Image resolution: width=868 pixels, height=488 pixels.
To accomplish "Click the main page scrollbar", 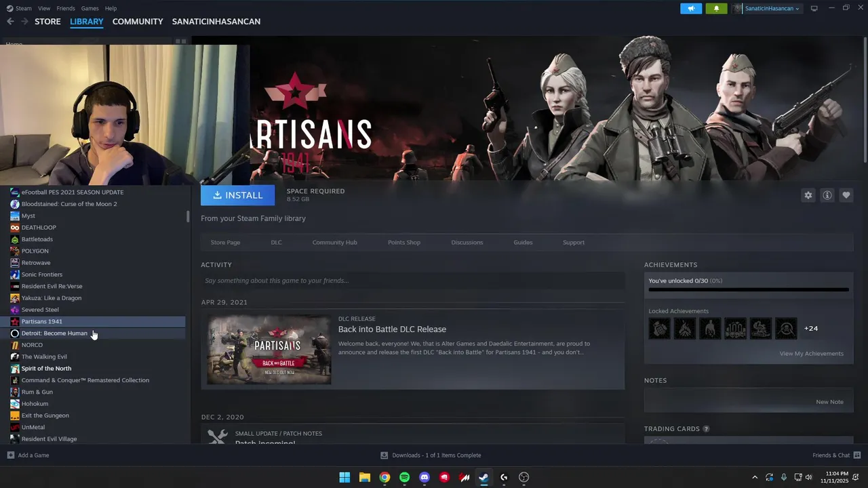I will [x=865, y=99].
